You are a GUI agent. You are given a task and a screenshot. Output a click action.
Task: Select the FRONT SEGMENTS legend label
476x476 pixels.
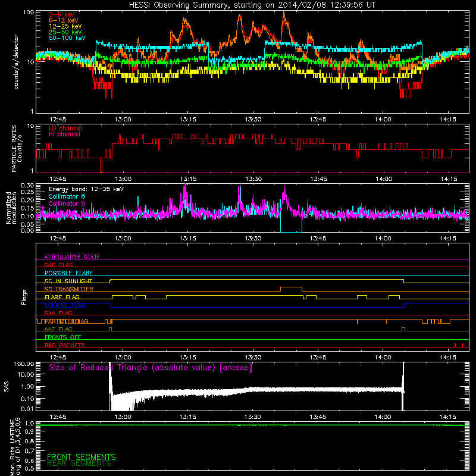click(x=82, y=457)
